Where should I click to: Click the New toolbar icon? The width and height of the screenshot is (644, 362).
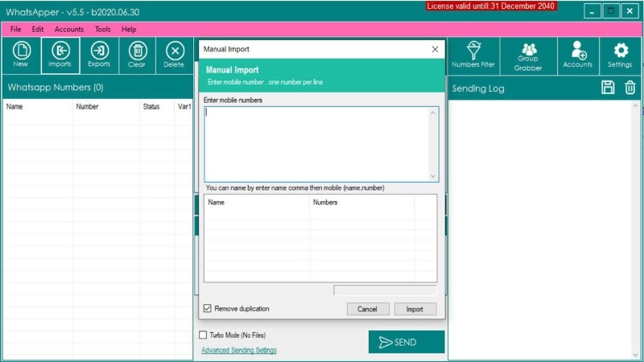click(21, 55)
